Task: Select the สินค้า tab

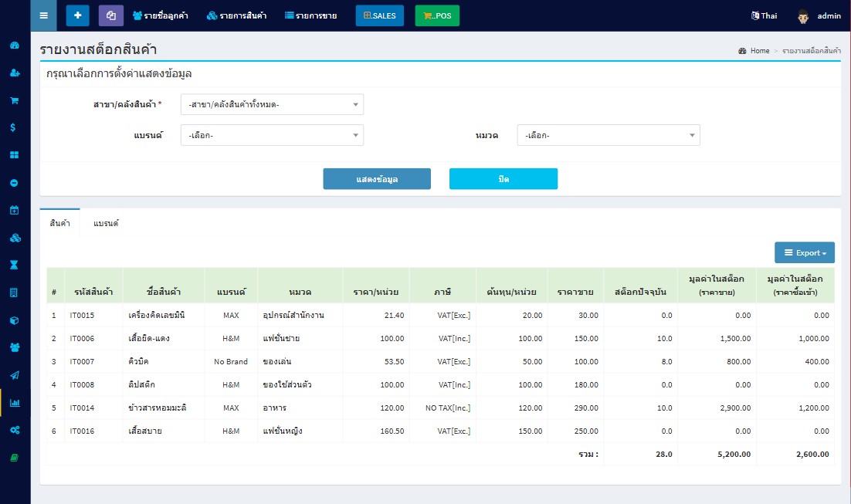Action: [59, 223]
